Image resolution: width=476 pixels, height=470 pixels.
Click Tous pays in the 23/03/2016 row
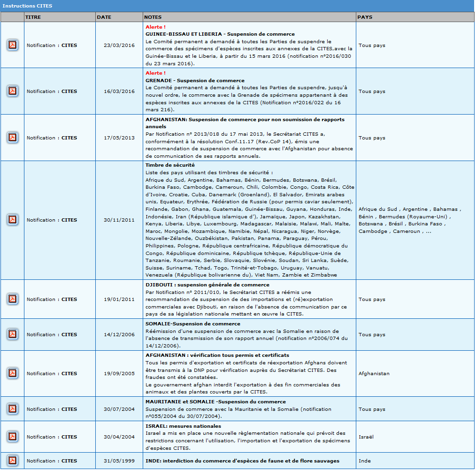click(x=372, y=45)
